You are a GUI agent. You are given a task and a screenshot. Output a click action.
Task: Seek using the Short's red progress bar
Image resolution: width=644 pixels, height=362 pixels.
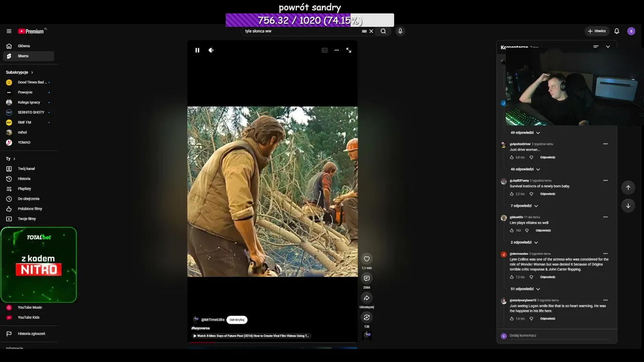pos(272,343)
